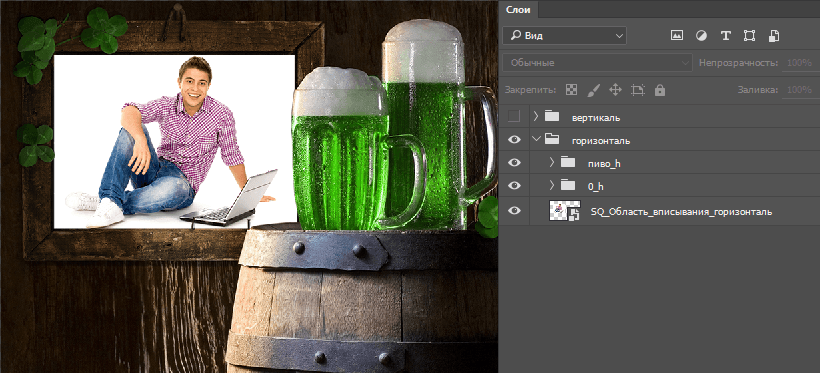The width and height of the screenshot is (820, 373).
Task: Switch to the Слои tab
Action: point(519,9)
